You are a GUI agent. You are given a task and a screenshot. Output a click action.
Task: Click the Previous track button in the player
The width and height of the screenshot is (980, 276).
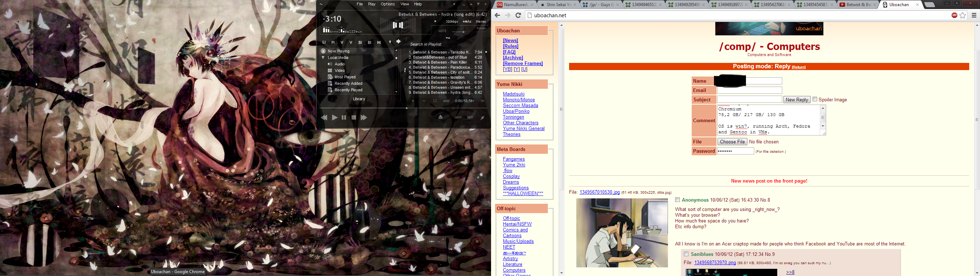point(324,118)
